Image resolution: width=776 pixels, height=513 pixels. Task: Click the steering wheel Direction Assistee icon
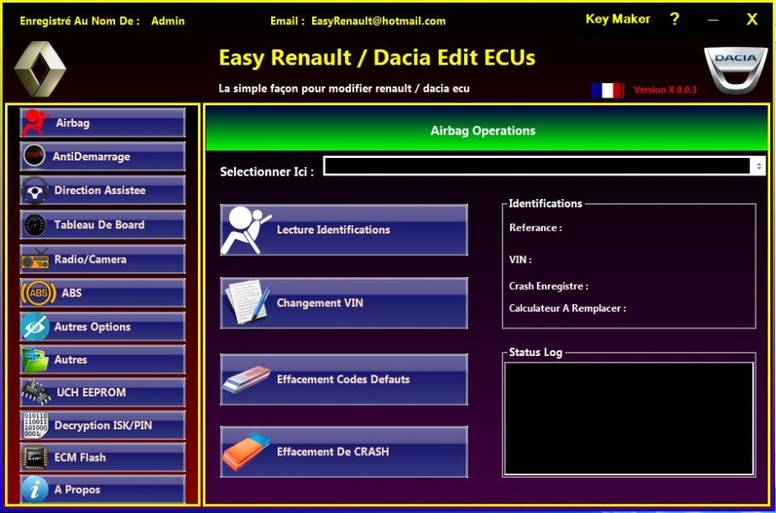pos(34,190)
